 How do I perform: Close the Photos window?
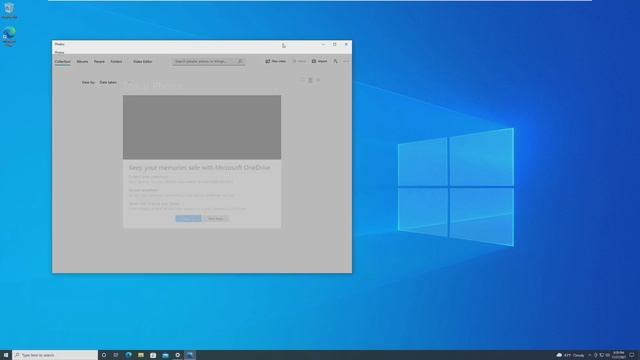[x=346, y=44]
